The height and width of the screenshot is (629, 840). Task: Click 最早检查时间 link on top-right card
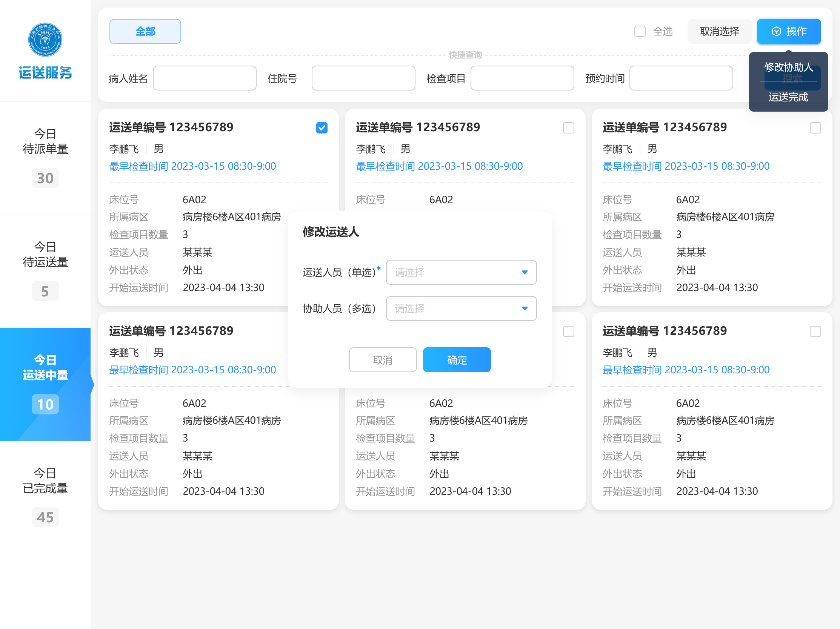[x=686, y=166]
